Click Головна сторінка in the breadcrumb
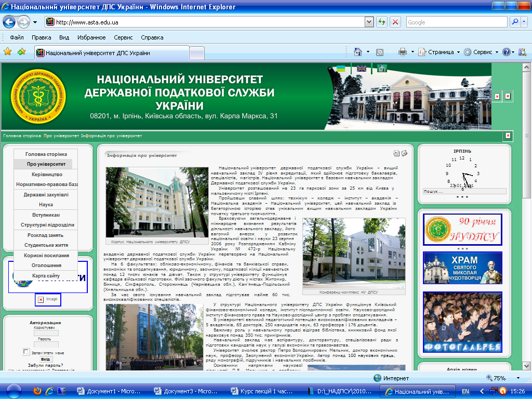Image resolution: width=532 pixels, height=399 pixels. [x=22, y=136]
